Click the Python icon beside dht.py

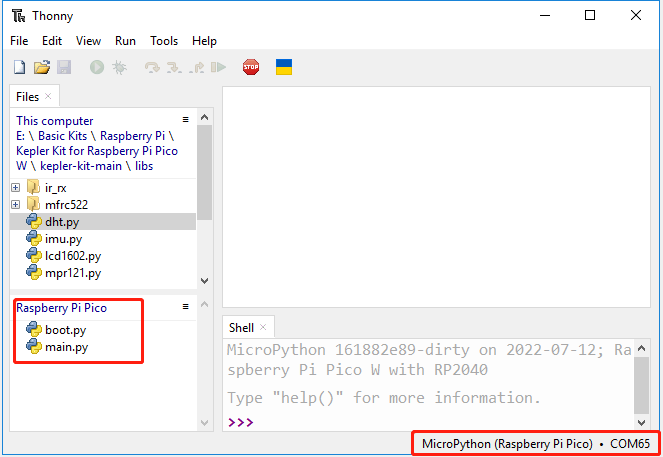[x=34, y=222]
